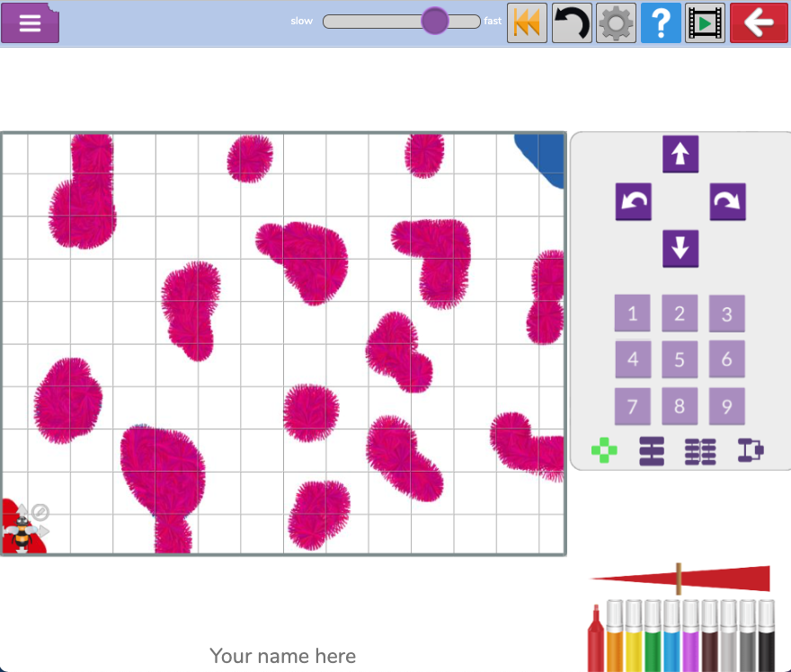Move bee backward with down arrow button
791x672 pixels.
click(680, 249)
